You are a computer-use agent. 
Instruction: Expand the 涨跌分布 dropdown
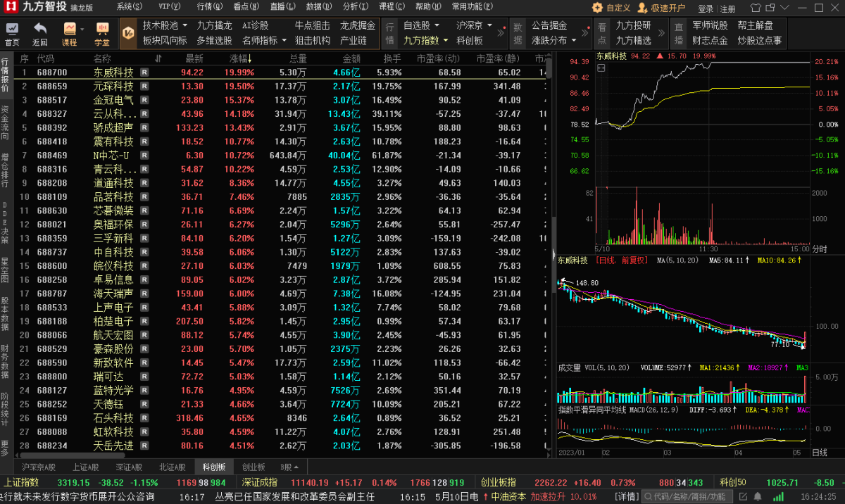click(x=574, y=41)
